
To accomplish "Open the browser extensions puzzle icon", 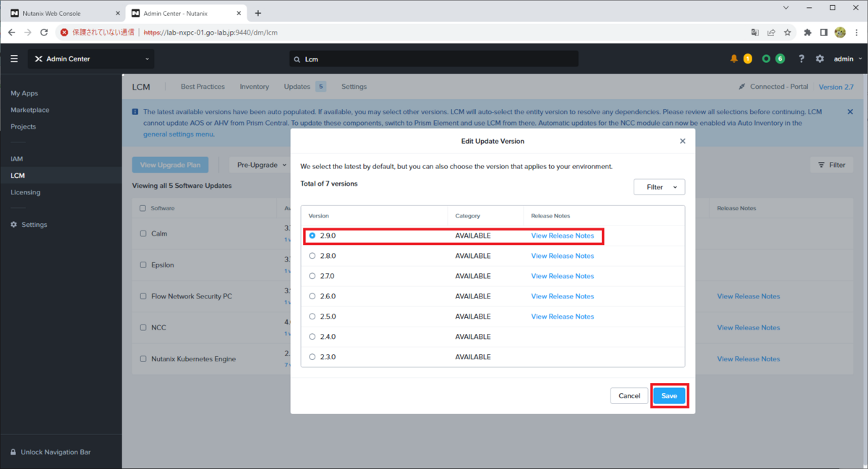I will tap(808, 33).
